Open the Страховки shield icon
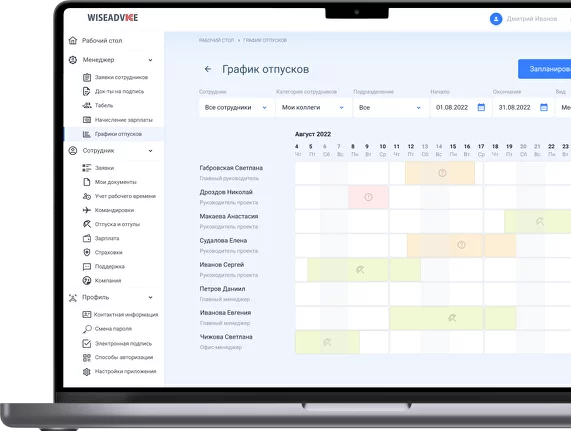Viewport: 571px width, 431px height. pos(87,252)
